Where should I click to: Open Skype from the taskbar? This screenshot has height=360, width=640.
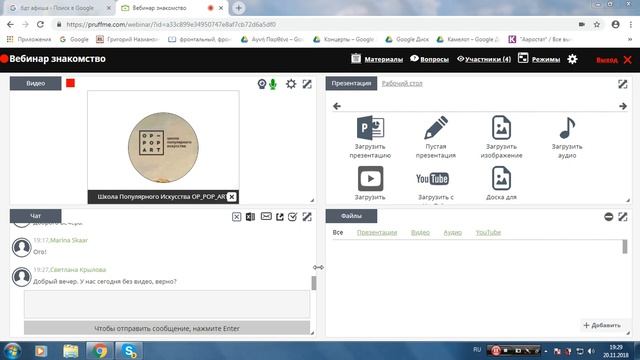click(129, 351)
